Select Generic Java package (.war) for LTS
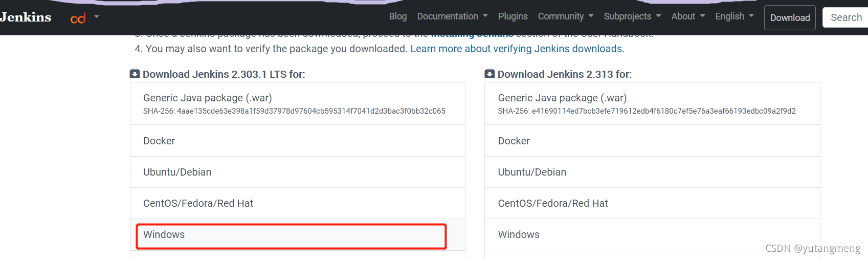 click(298, 103)
